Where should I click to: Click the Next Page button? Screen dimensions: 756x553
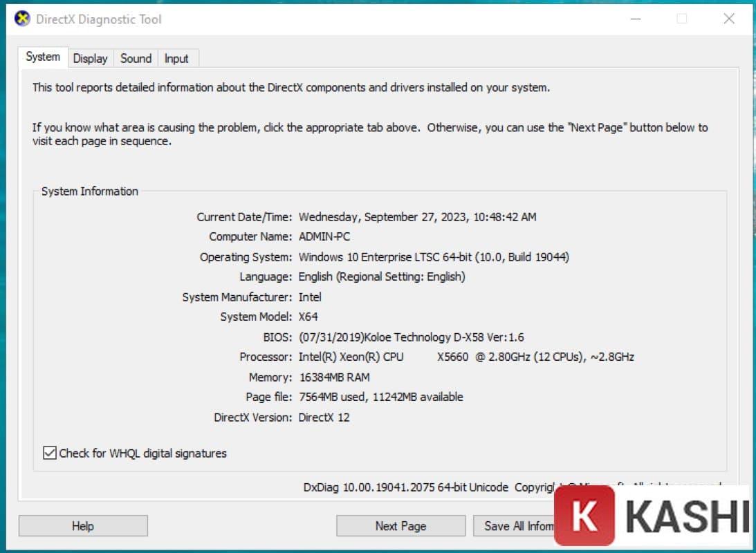point(400,526)
